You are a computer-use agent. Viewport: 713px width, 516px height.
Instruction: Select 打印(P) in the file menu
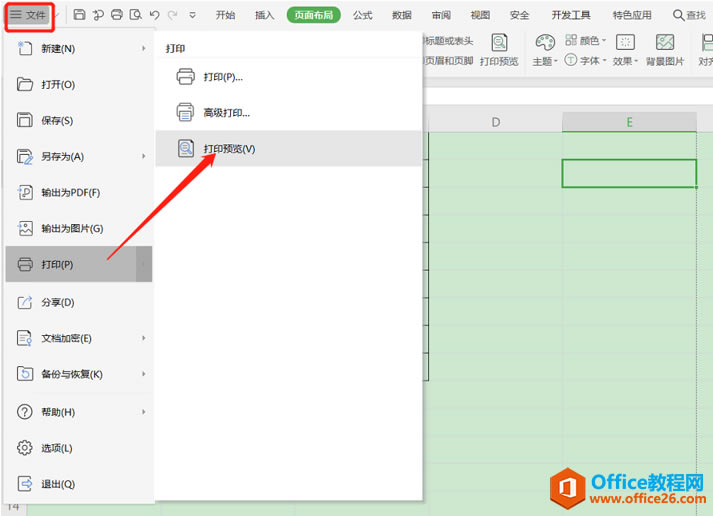[x=79, y=264]
